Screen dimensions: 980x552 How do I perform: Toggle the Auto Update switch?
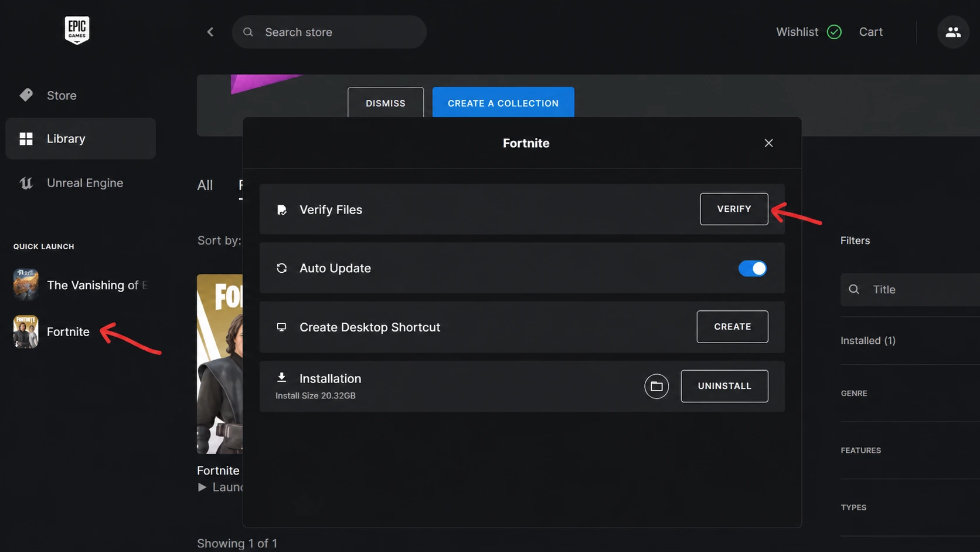[x=753, y=268]
